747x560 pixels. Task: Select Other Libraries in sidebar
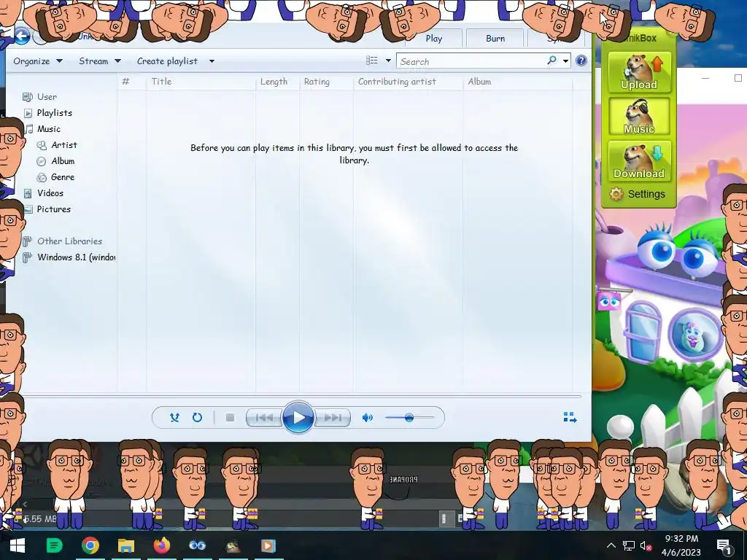coord(69,241)
